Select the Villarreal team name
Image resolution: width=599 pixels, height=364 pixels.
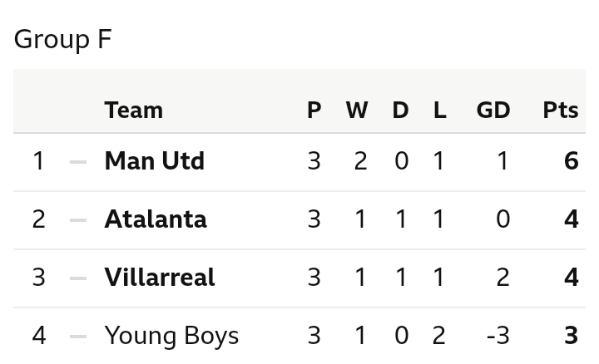tap(160, 277)
